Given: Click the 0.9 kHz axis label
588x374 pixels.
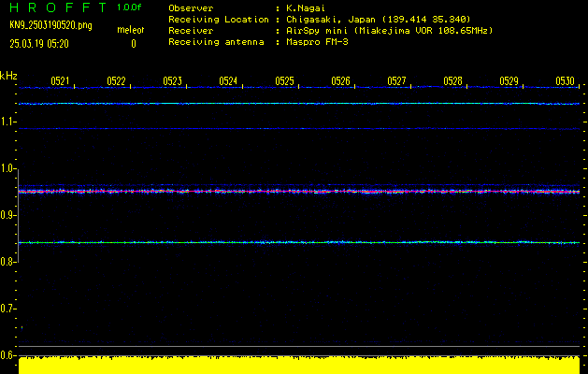Looking at the screenshot, I should click(x=7, y=215).
